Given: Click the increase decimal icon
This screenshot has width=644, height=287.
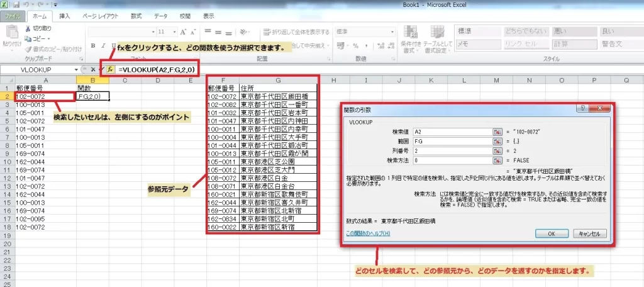Looking at the screenshot, I should pos(380,46).
